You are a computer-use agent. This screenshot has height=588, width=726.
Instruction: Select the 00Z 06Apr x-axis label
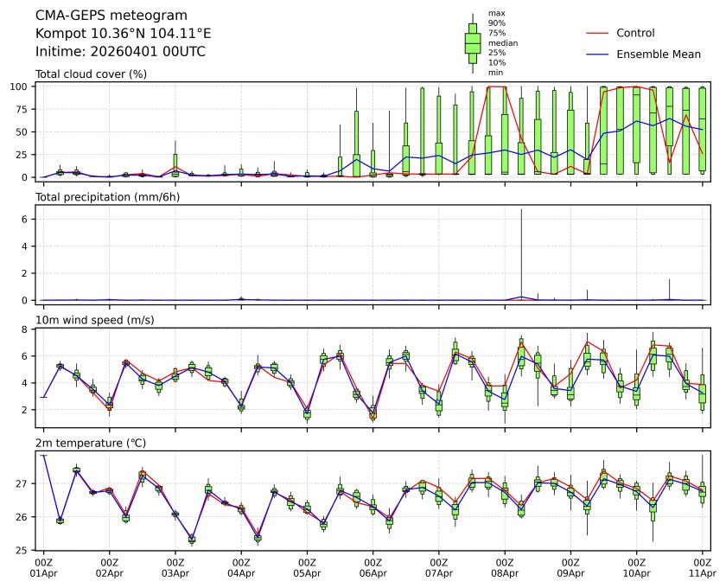click(373, 567)
